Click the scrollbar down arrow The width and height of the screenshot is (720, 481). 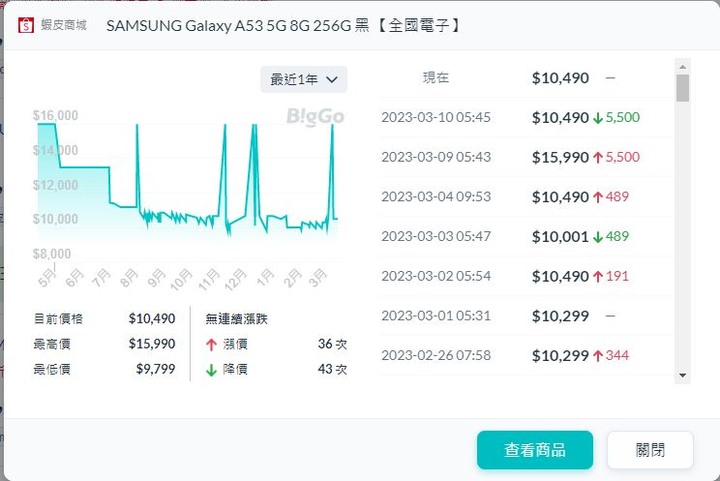682,375
